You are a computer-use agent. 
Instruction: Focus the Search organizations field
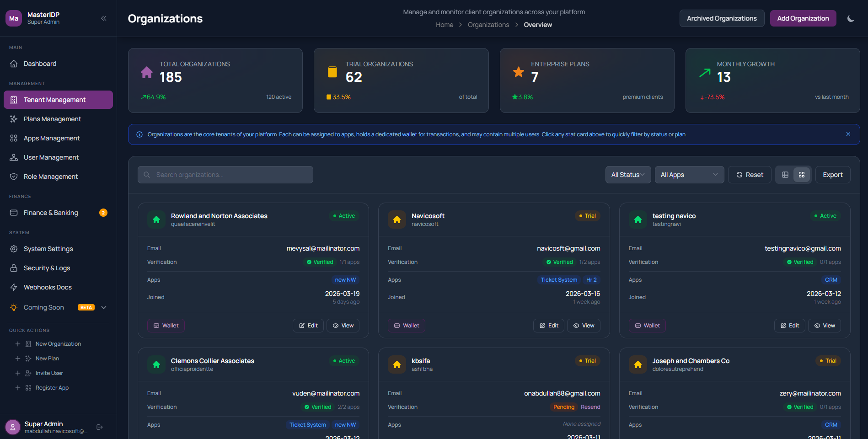(x=225, y=175)
